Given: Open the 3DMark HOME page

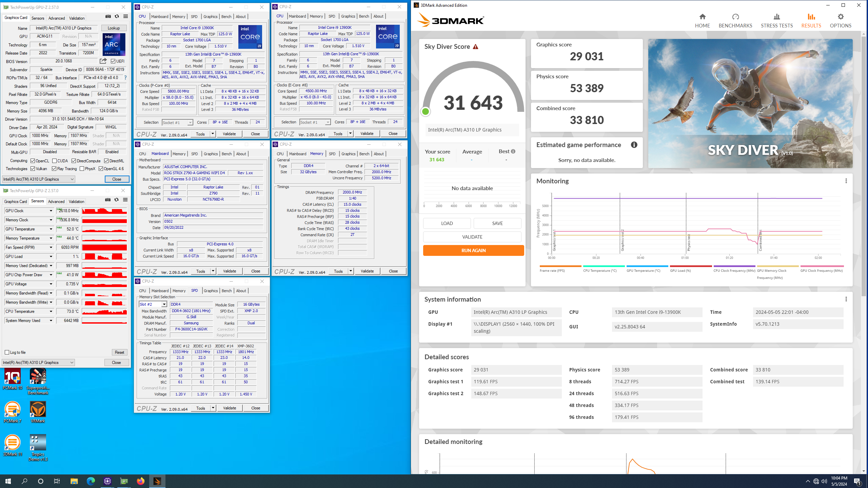Looking at the screenshot, I should (x=702, y=21).
